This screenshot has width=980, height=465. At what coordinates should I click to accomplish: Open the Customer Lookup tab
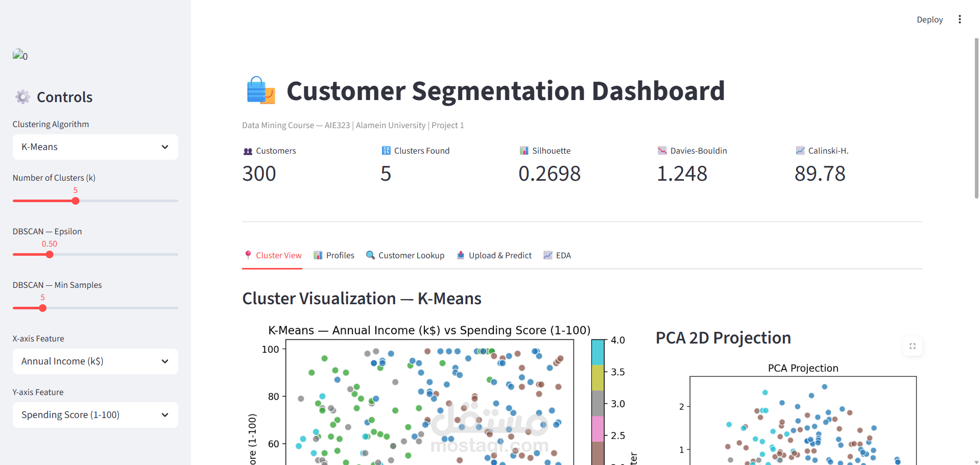405,255
